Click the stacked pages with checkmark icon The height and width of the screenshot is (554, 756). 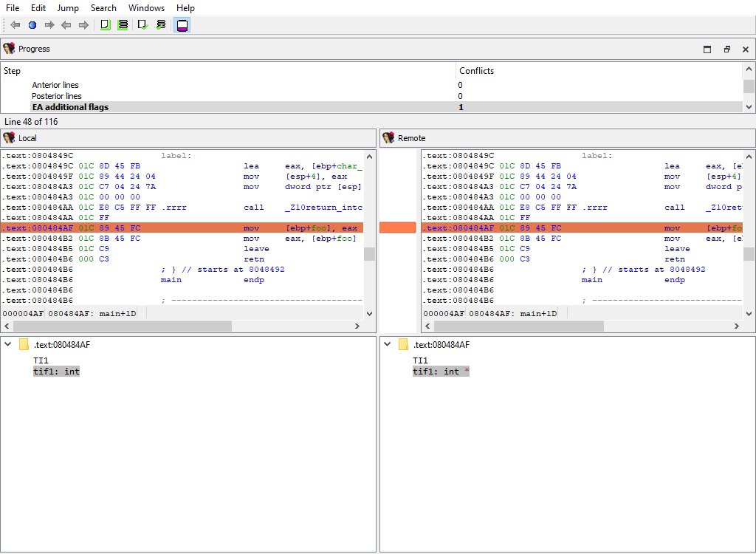pyautogui.click(x=161, y=25)
